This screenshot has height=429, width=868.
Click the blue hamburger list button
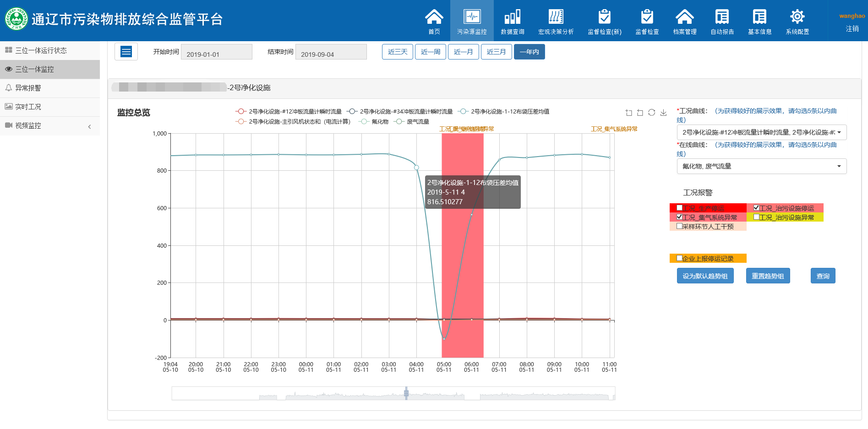point(126,52)
